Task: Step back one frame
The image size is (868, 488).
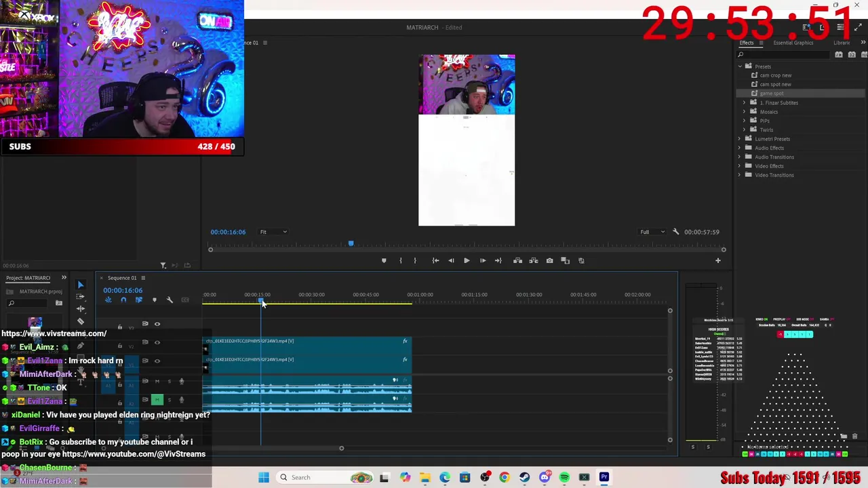Action: [x=451, y=260]
